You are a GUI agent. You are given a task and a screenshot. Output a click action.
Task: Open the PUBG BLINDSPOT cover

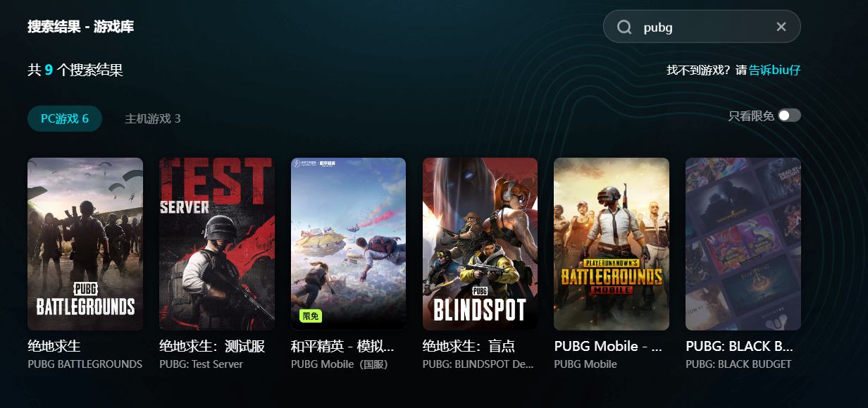click(480, 244)
